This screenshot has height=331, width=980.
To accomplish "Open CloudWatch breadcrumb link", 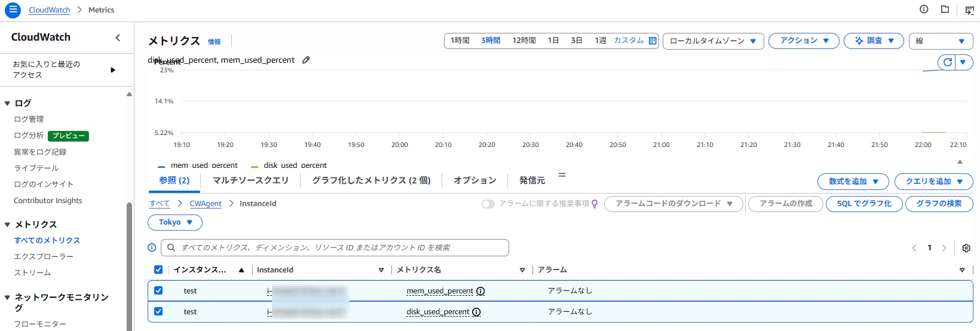I will point(49,10).
